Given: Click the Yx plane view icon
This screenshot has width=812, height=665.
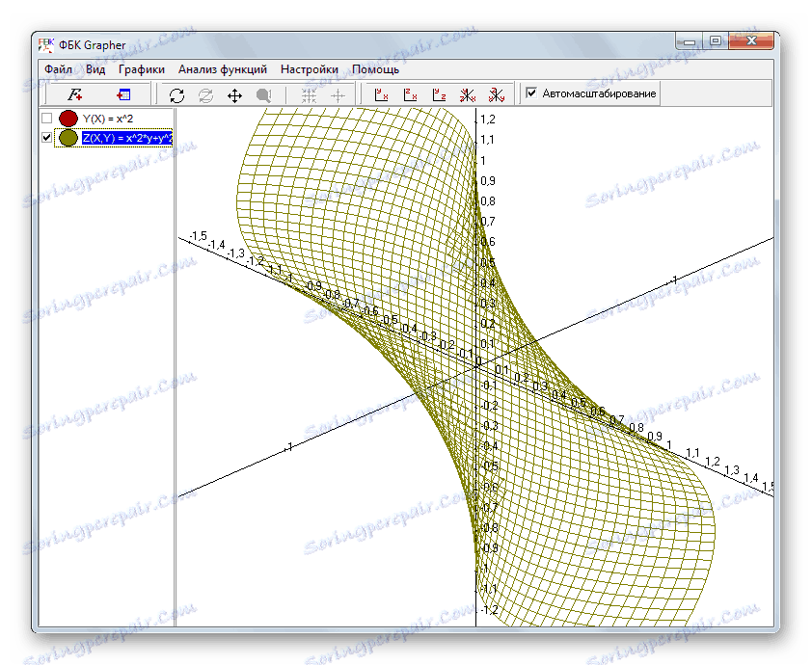Looking at the screenshot, I should coord(380,94).
